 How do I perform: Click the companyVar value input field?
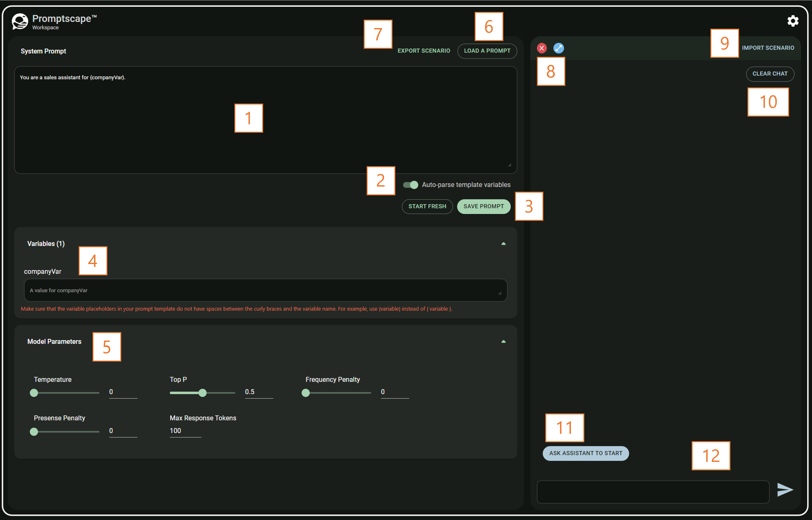tap(265, 291)
